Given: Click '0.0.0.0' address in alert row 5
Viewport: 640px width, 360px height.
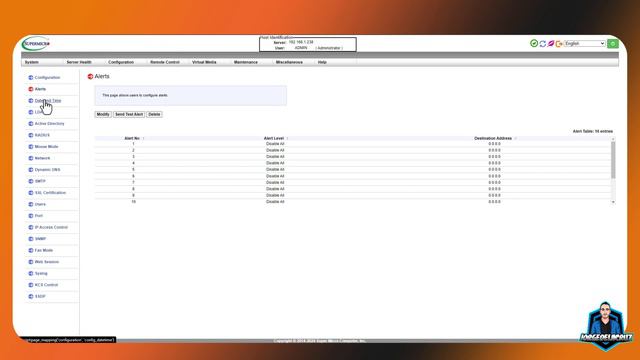Looking at the screenshot, I should (494, 169).
